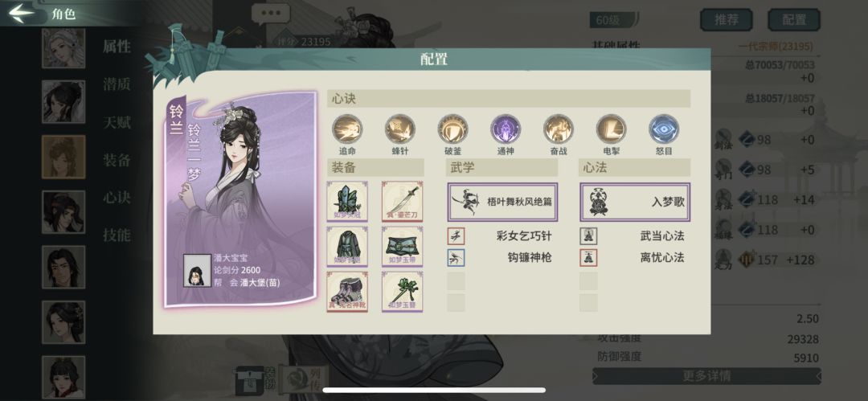Open the chat speech bubble icon
Screen dimensions: 868x401
pos(271,14)
